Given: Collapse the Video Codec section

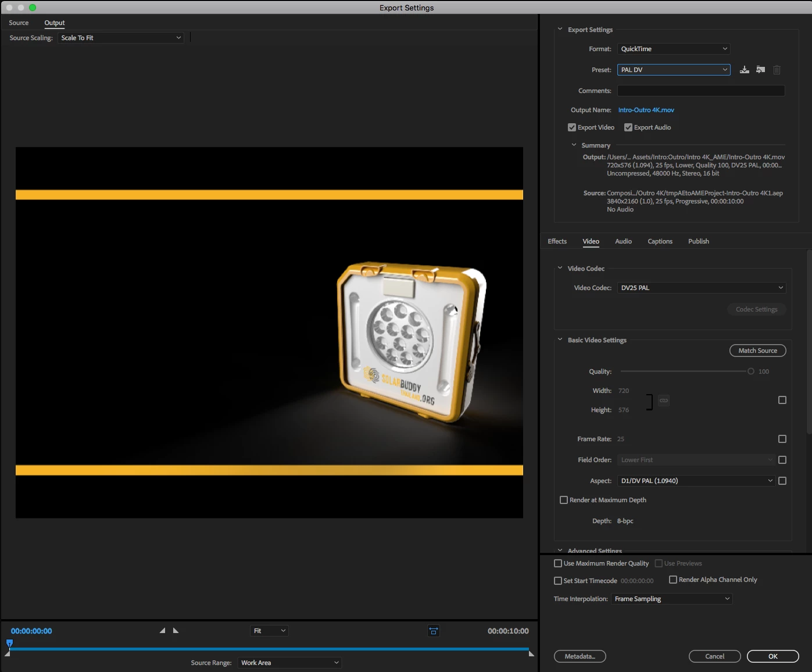Looking at the screenshot, I should 560,268.
